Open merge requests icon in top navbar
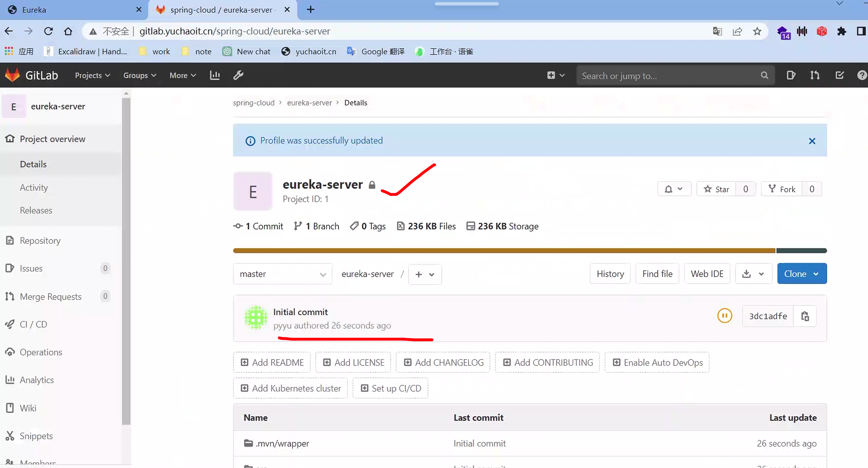The width and height of the screenshot is (868, 468). pos(815,75)
